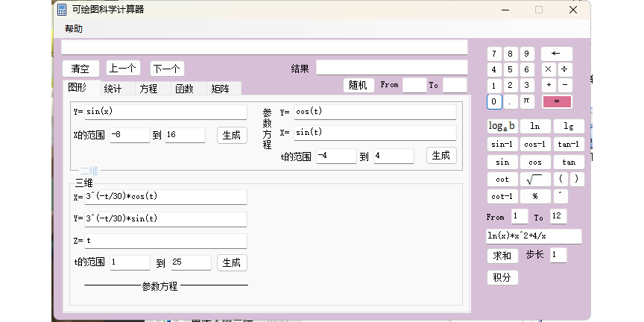Click the X range start field -8
The image size is (644, 322).
coord(130,135)
